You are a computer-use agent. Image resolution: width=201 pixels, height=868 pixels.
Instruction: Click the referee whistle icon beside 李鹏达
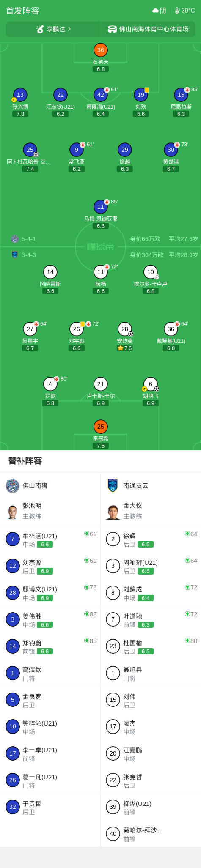[x=40, y=29]
